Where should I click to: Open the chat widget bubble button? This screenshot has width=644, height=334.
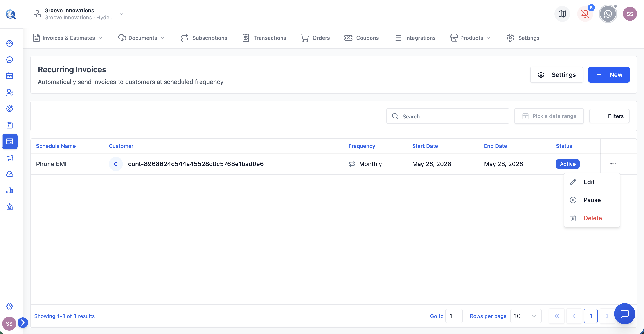point(624,314)
